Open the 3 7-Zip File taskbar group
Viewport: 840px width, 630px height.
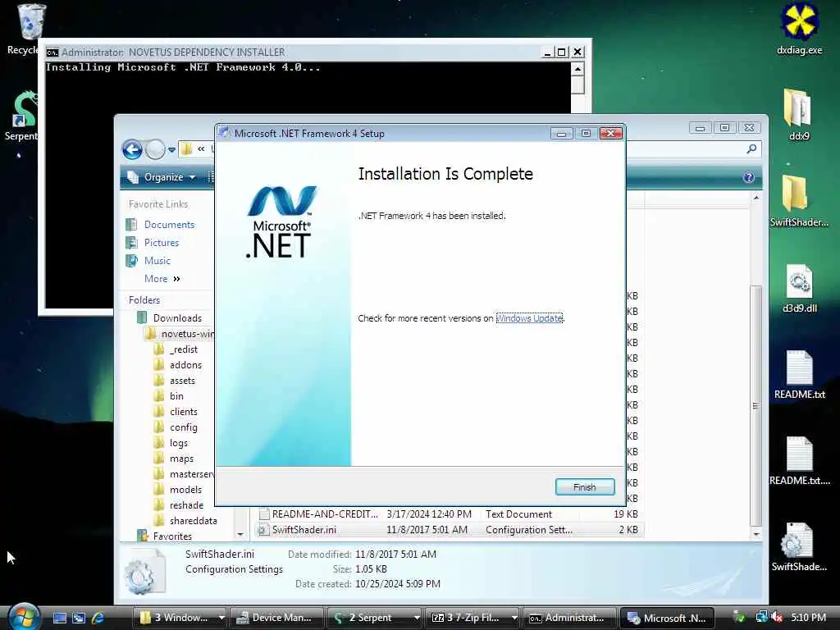coord(472,618)
